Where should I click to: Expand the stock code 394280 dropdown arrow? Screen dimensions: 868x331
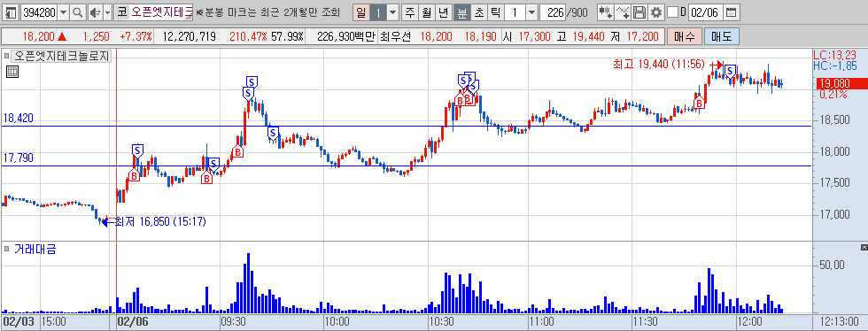(63, 12)
